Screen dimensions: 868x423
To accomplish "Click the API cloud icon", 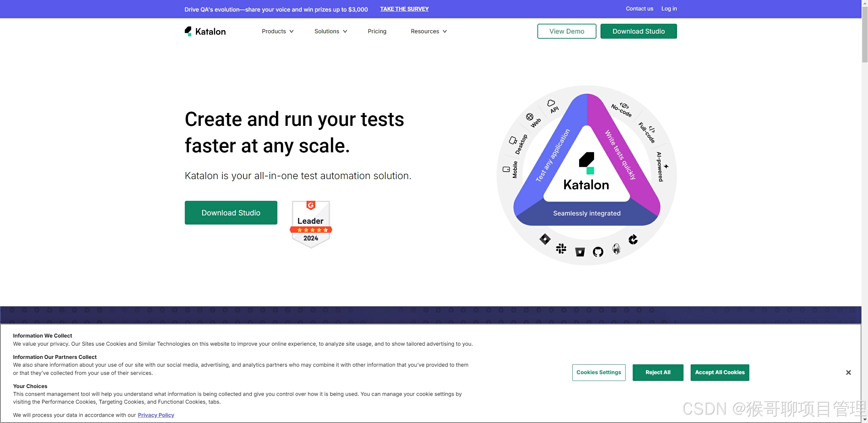I will tap(551, 103).
